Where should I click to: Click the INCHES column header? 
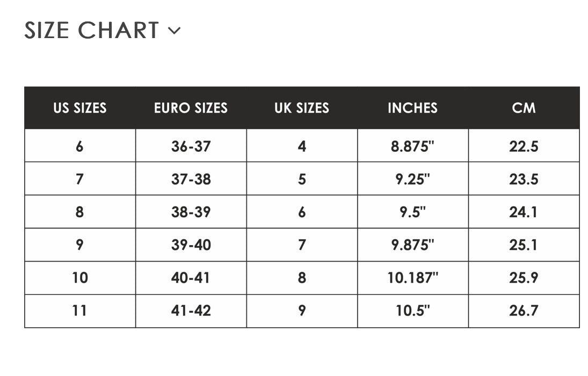(412, 108)
